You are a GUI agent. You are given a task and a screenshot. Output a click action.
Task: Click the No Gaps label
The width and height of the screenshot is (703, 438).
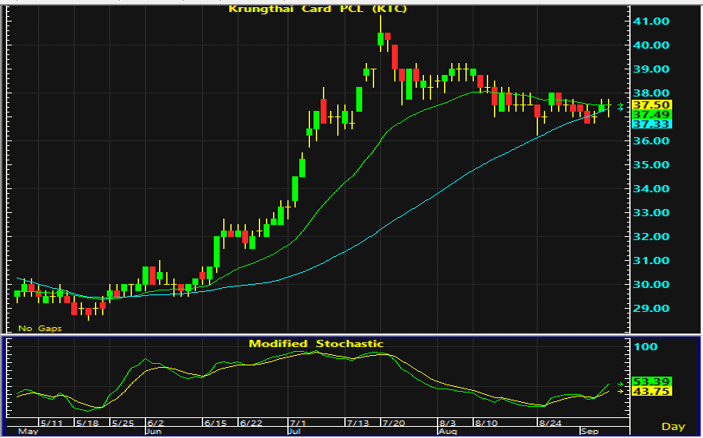(40, 329)
